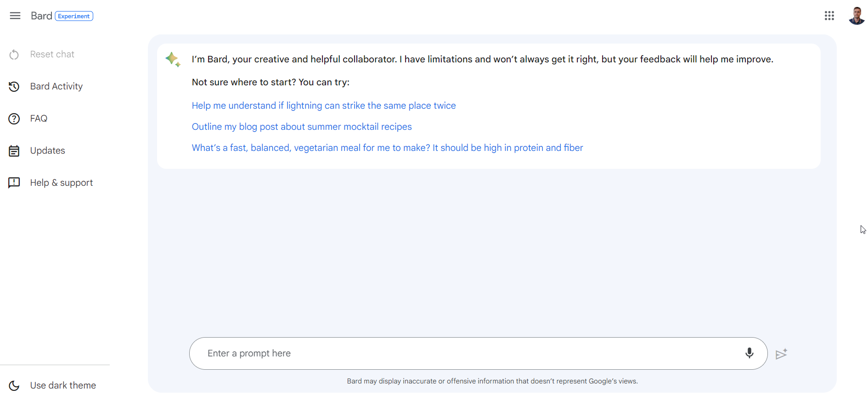Viewport: 868px width, 400px height.
Task: Click the lightning strike suggestion link
Action: click(324, 106)
